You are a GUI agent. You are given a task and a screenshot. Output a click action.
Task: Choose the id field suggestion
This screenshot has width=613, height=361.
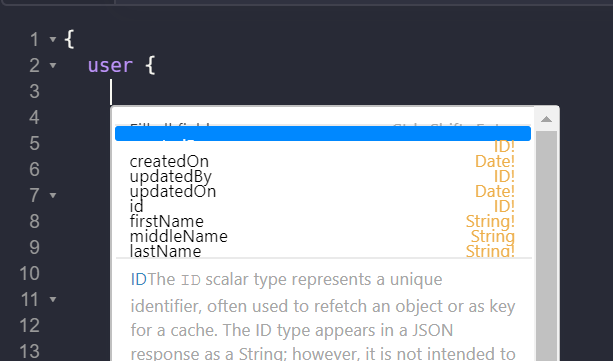[323, 206]
